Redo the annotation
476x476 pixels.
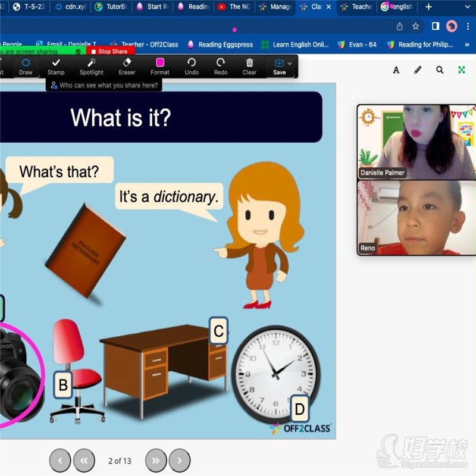tap(221, 66)
